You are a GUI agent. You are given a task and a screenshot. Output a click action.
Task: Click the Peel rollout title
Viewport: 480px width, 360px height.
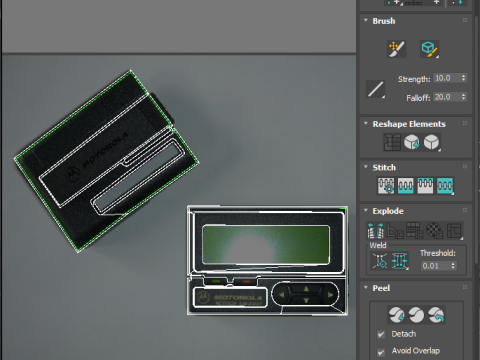coord(381,288)
